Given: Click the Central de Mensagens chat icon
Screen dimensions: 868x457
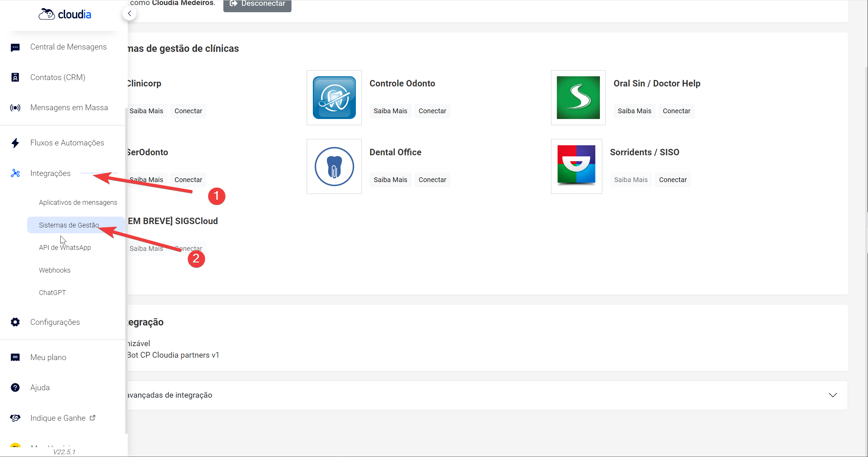Looking at the screenshot, I should coord(15,47).
